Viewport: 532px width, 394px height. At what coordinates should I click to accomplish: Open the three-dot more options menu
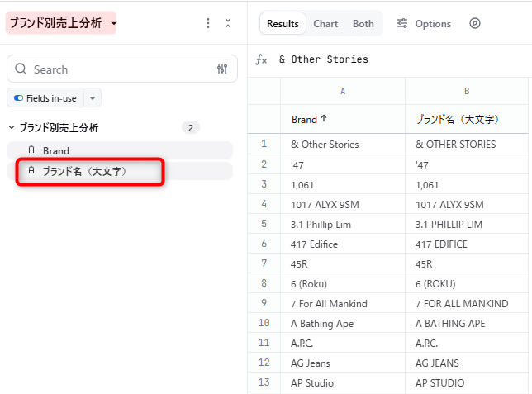[x=208, y=23]
